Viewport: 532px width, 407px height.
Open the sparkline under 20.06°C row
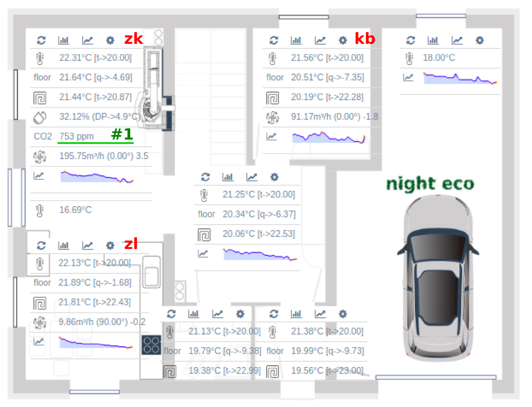click(260, 254)
